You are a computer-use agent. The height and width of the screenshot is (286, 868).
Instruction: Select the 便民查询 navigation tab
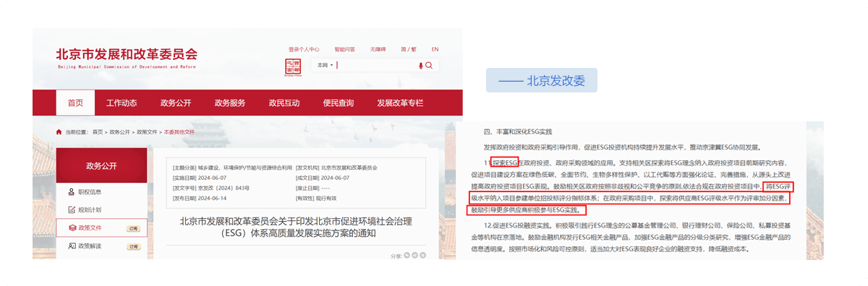[x=339, y=103]
